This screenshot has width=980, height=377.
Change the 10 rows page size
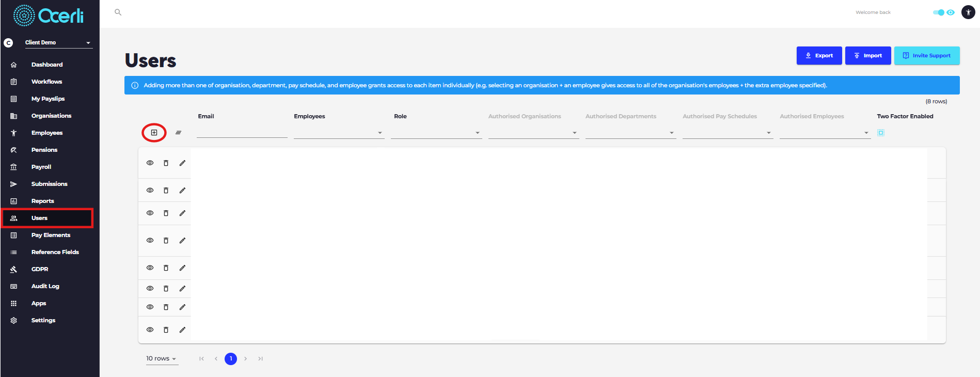pyautogui.click(x=161, y=358)
